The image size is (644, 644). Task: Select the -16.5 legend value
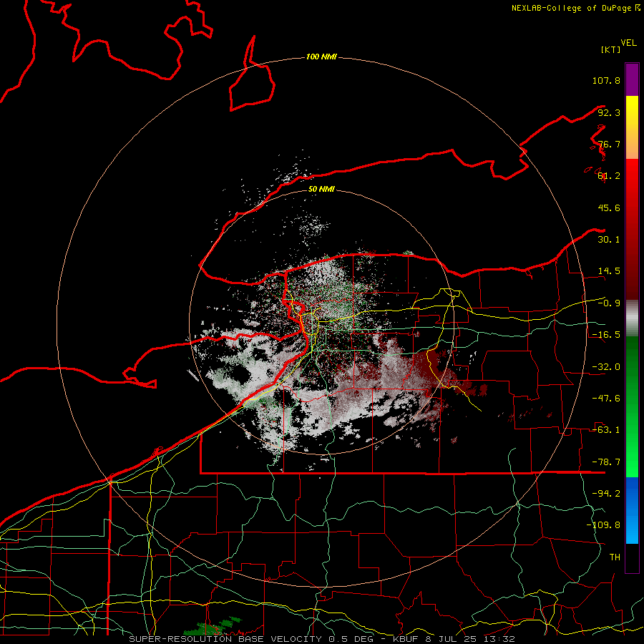tap(606, 335)
